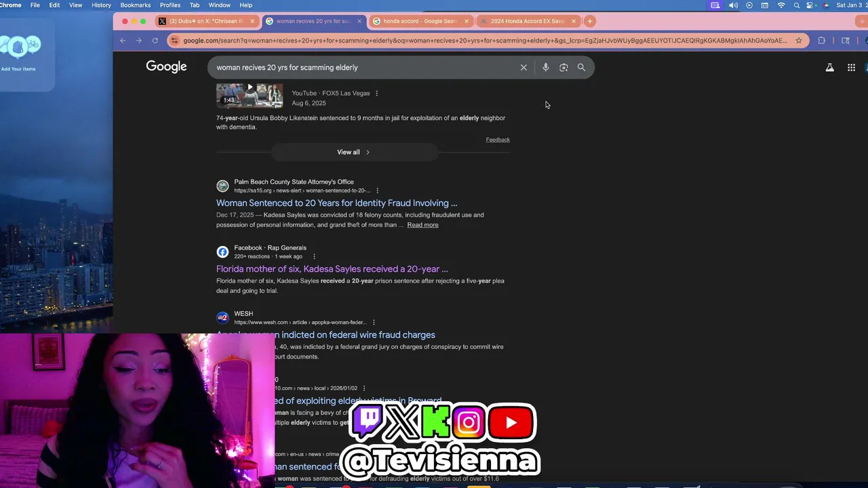
Task: Click Add Your Items desktop widget
Action: [x=18, y=53]
